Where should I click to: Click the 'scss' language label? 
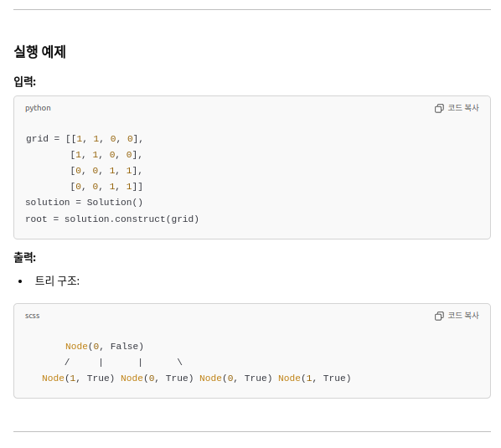click(x=33, y=316)
